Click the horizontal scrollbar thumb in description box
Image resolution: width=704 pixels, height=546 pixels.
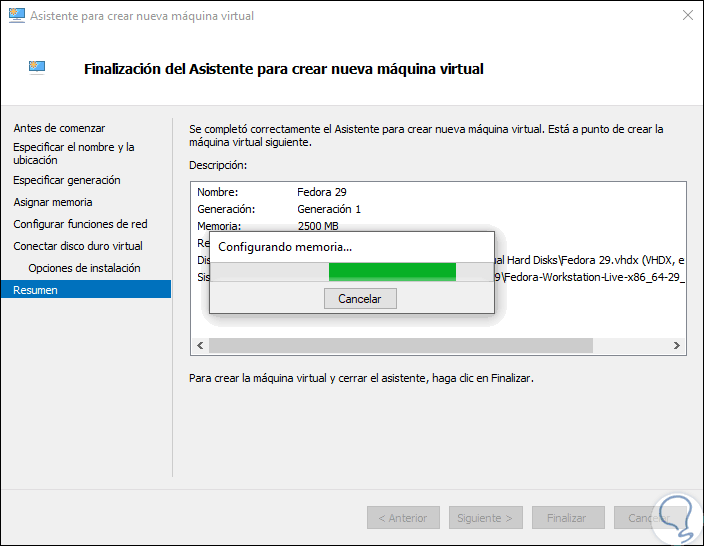pyautogui.click(x=400, y=345)
